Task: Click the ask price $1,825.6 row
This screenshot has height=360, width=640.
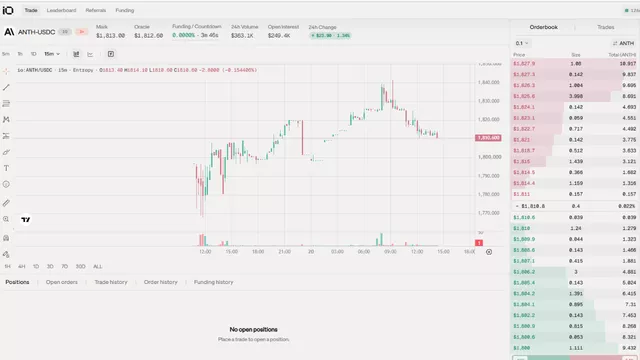Action: 574,96
